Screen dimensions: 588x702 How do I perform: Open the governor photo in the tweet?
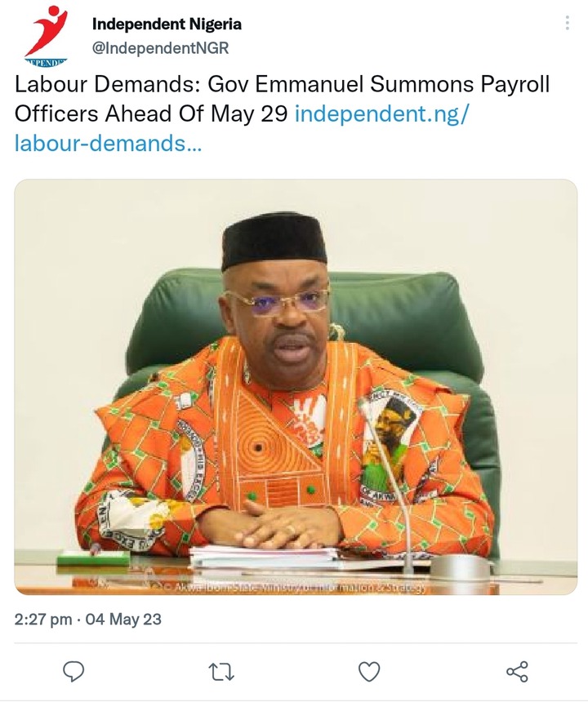pyautogui.click(x=296, y=387)
